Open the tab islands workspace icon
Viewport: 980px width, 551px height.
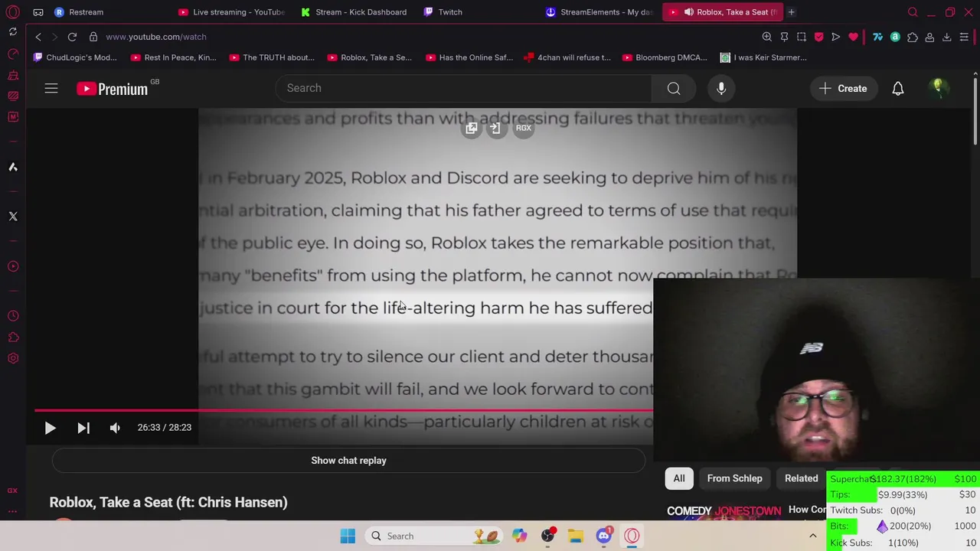point(38,12)
